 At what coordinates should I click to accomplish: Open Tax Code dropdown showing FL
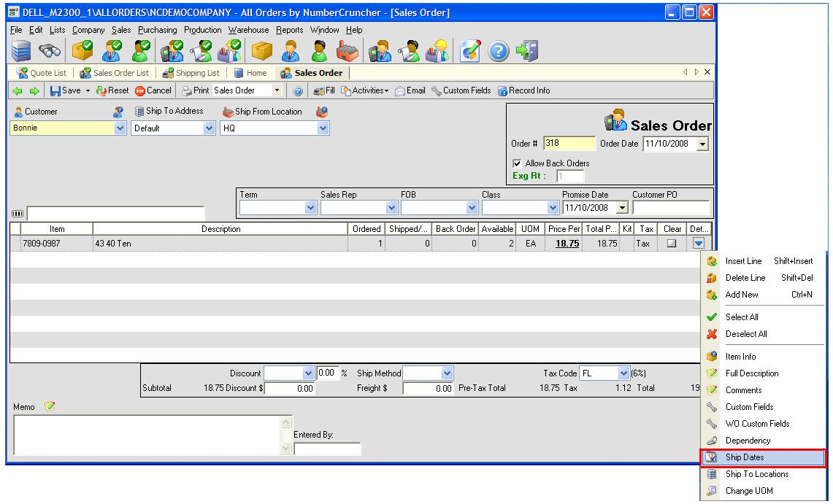click(623, 373)
